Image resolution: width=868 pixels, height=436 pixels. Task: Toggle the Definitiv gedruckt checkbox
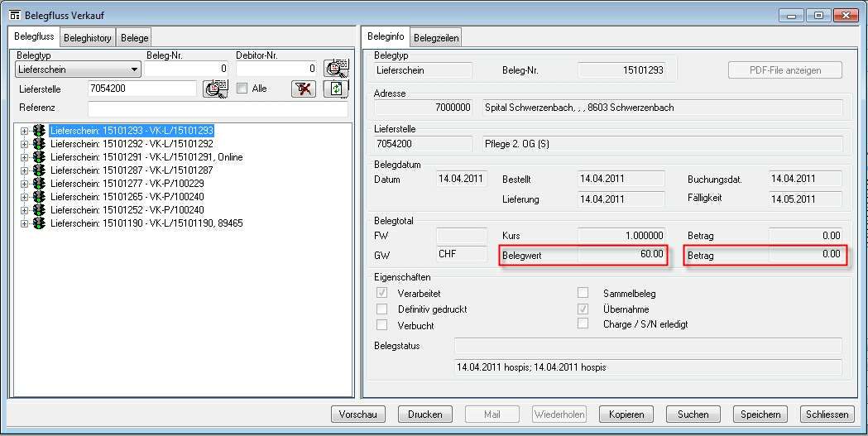click(381, 309)
